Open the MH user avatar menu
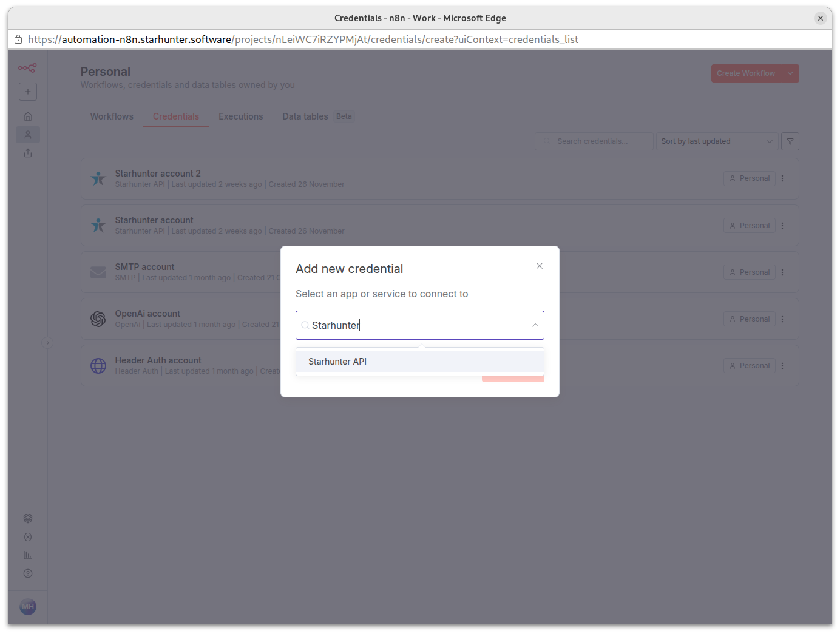840x634 pixels. pos(28,607)
